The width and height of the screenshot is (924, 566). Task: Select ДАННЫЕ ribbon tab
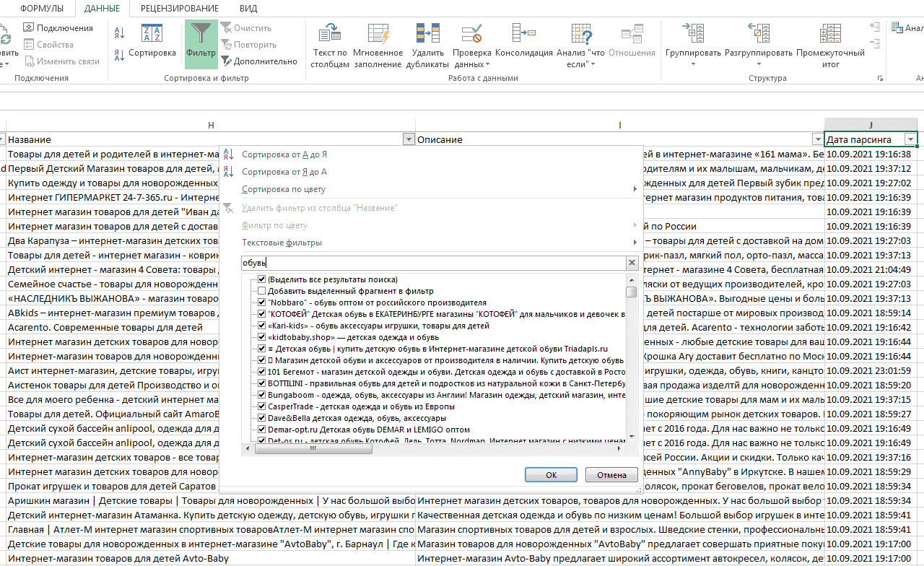103,9
